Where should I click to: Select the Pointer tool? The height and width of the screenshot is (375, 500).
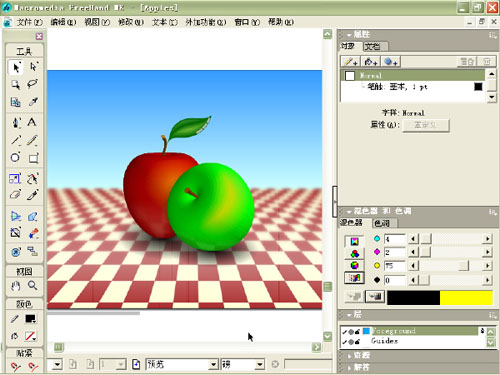coord(16,68)
